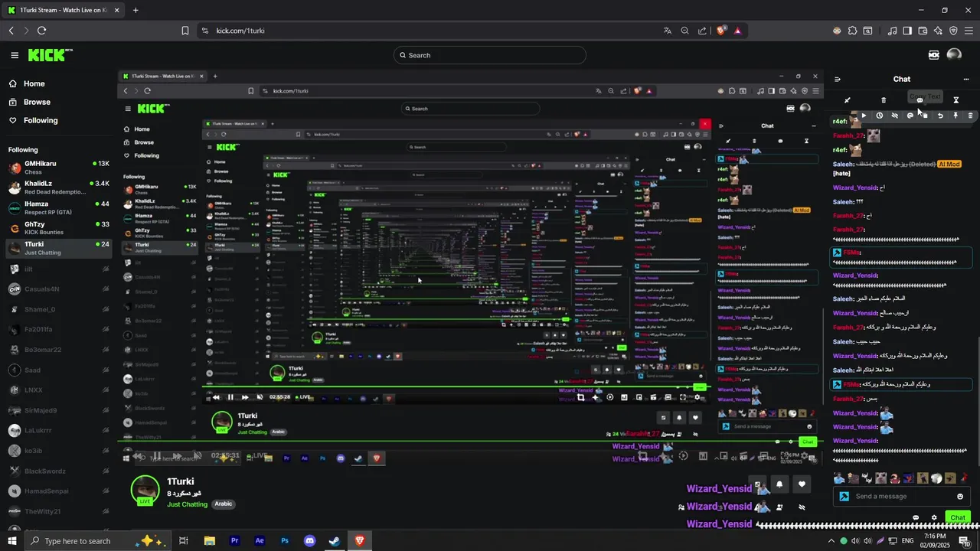Open profile avatar menu at top right

click(954, 55)
